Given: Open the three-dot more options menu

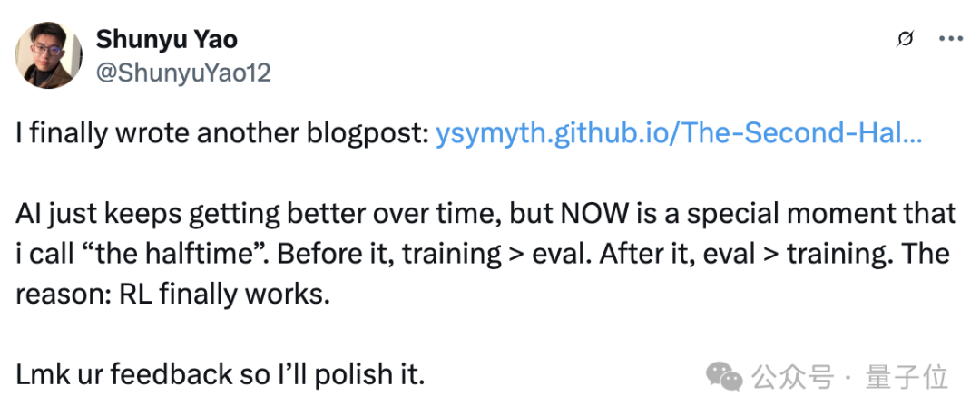Looking at the screenshot, I should (949, 39).
